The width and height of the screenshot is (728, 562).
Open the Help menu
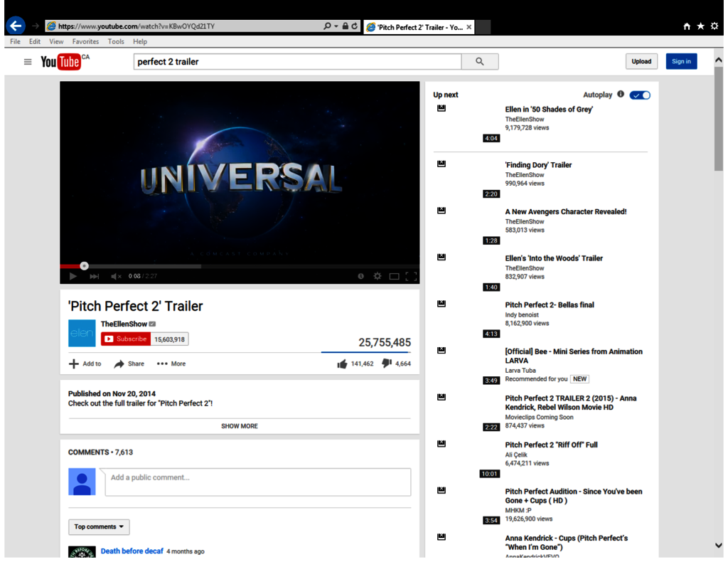point(140,41)
